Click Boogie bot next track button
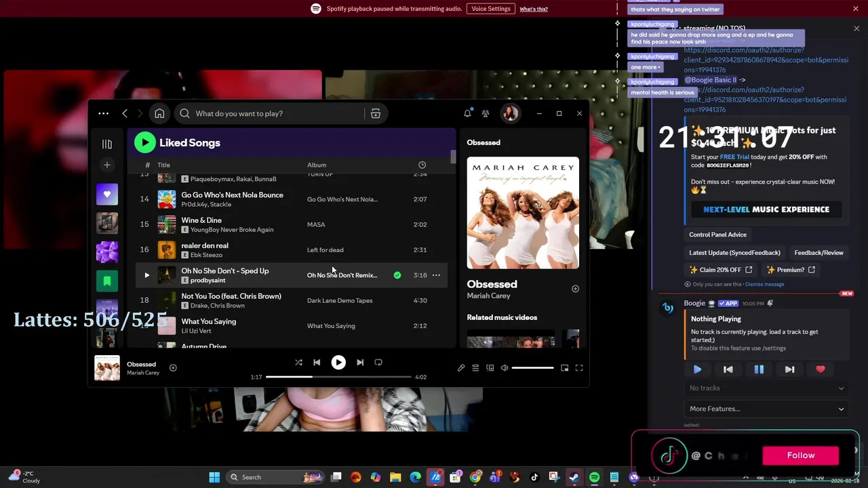This screenshot has height=488, width=868. [789, 369]
